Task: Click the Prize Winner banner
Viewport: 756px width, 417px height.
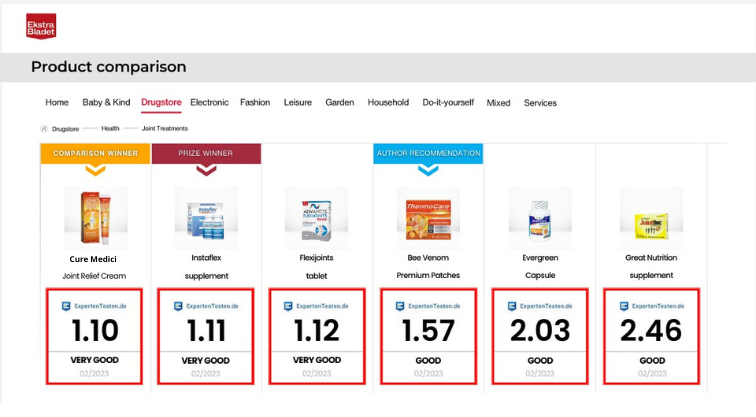Action: [x=206, y=153]
